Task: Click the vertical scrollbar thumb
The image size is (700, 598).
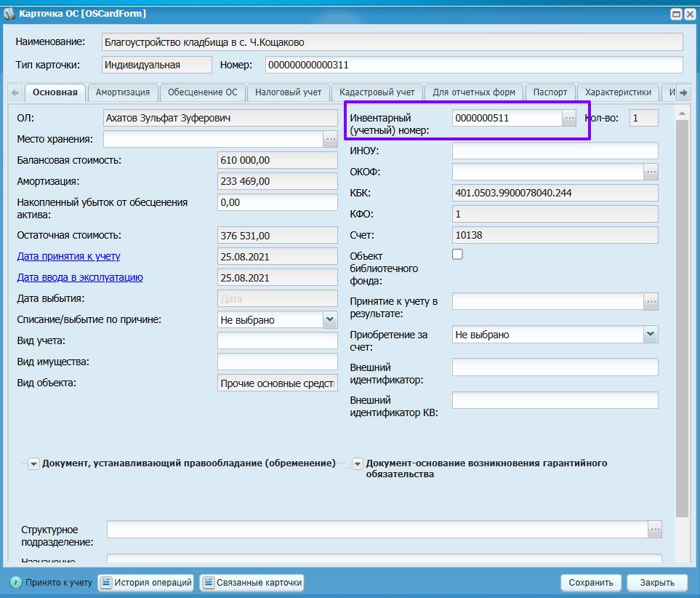Action: [682, 318]
